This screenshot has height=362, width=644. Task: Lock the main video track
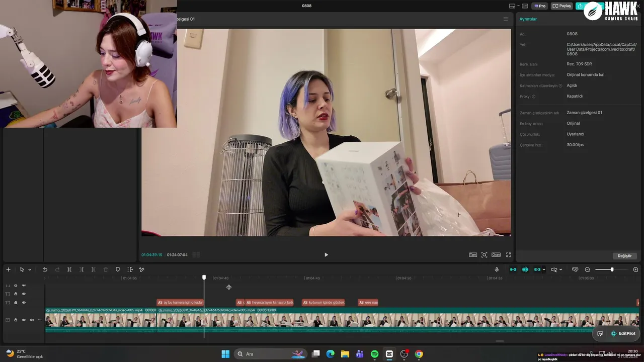(x=16, y=320)
